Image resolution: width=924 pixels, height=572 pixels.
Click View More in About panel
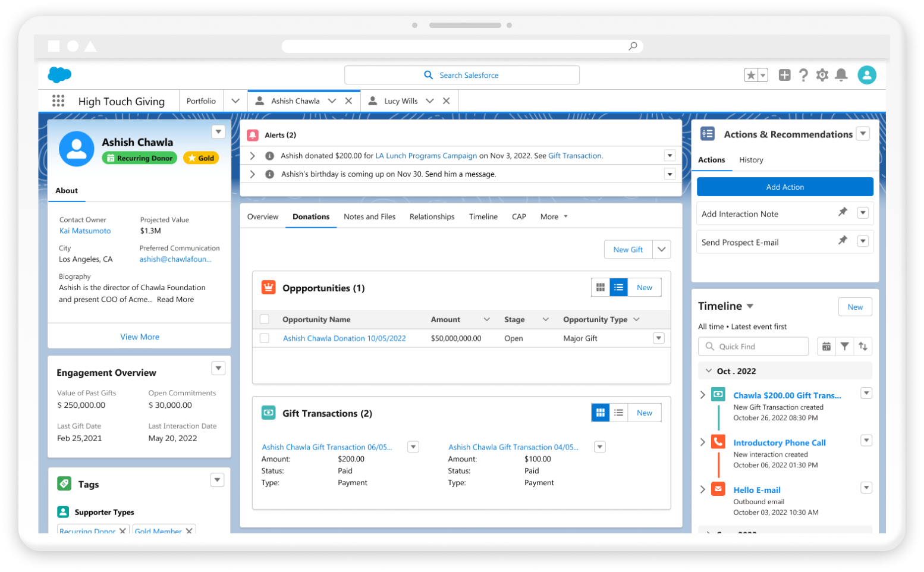[x=140, y=337]
